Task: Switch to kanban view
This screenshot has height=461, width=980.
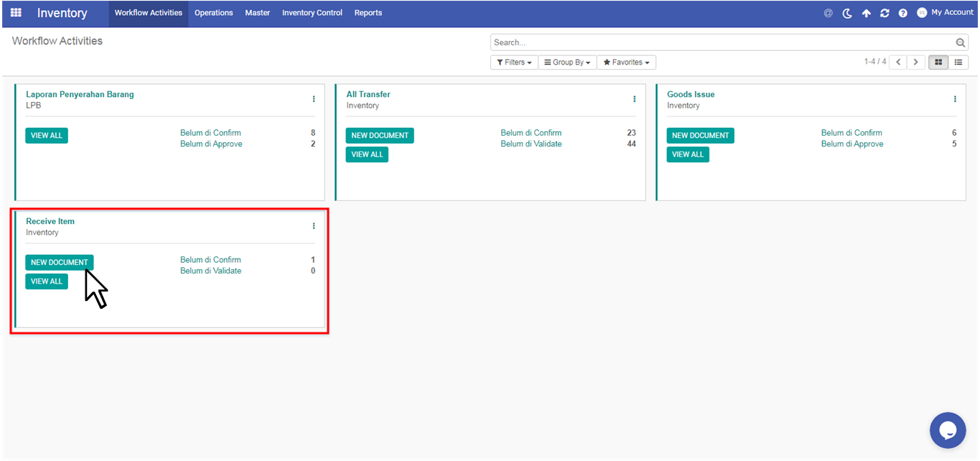Action: tap(938, 62)
